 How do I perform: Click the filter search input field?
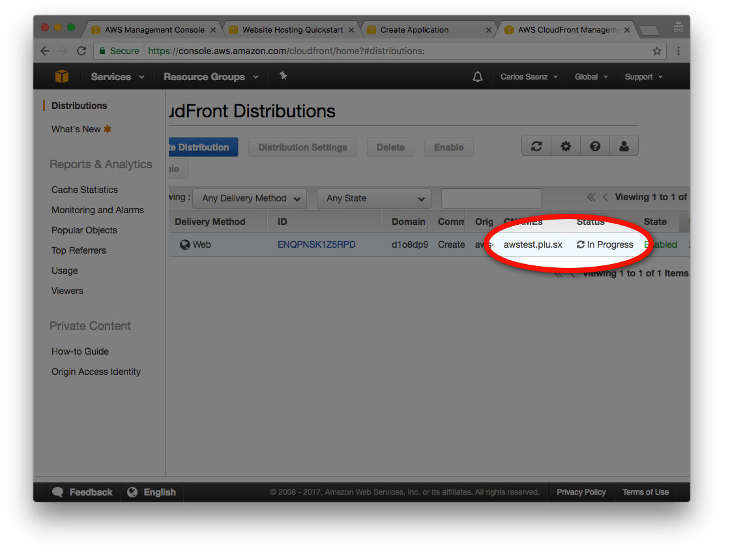tap(491, 198)
